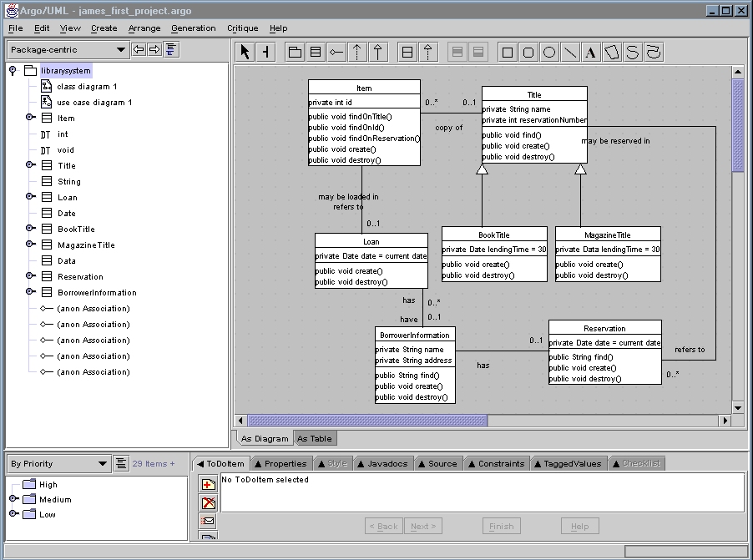The width and height of the screenshot is (753, 560).
Task: Click the new ToDo item icon
Action: pos(208,485)
